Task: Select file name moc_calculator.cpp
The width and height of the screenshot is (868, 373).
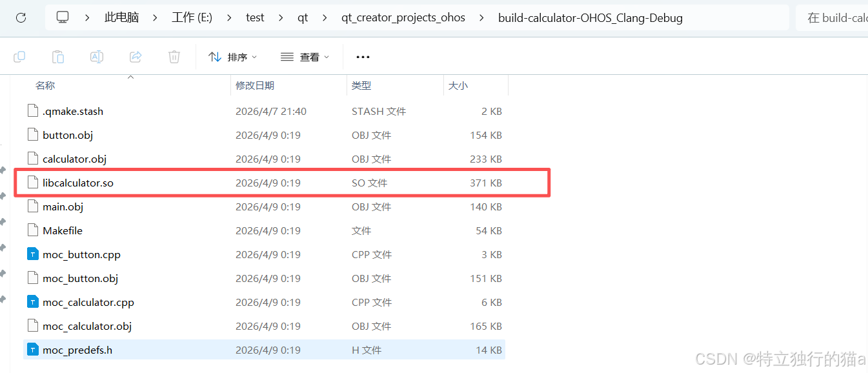Action: click(x=88, y=302)
